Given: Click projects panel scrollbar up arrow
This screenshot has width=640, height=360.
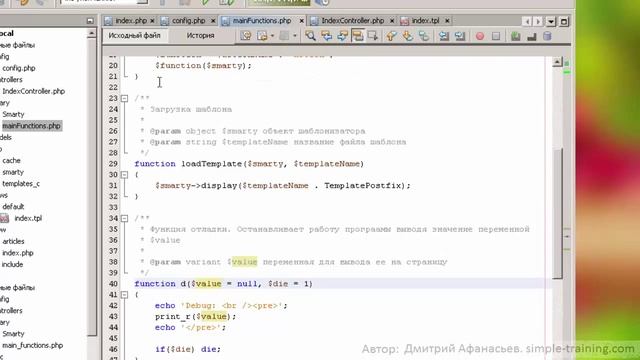Looking at the screenshot, I should pyautogui.click(x=91, y=34).
